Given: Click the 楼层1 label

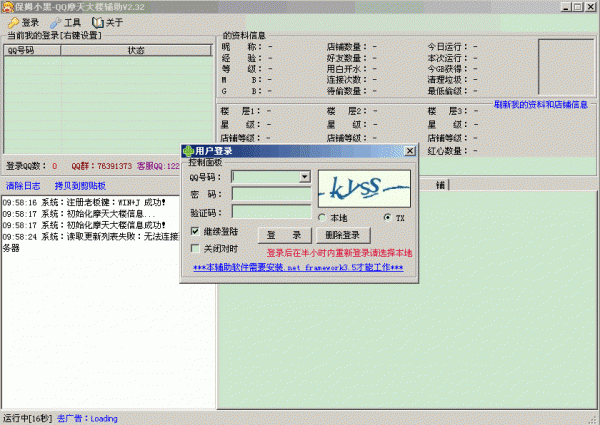Looking at the screenshot, I should (x=241, y=111).
